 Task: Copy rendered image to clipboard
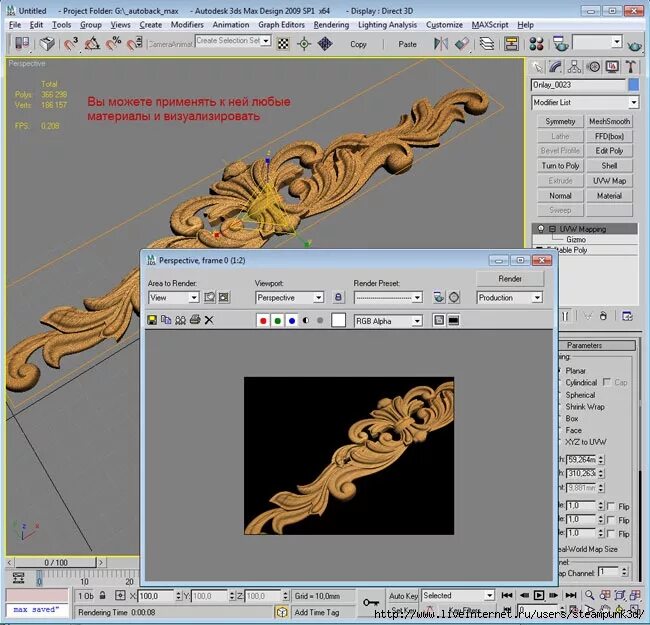[166, 320]
